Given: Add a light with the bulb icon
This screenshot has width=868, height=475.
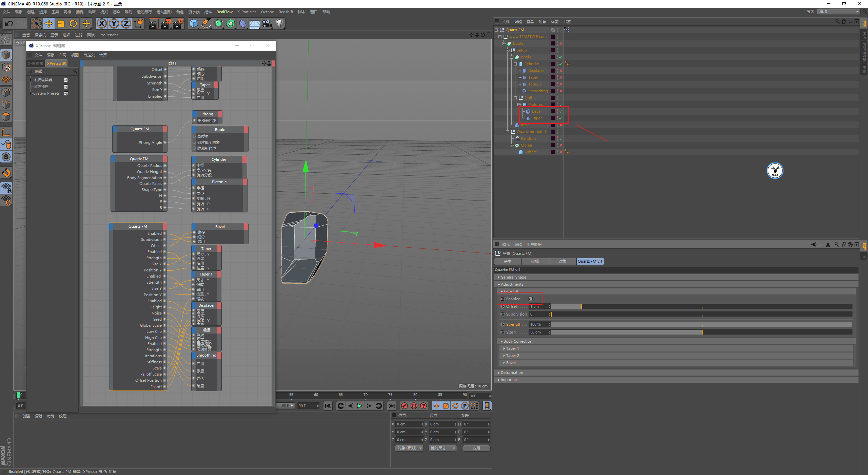Looking at the screenshot, I should tap(279, 23).
